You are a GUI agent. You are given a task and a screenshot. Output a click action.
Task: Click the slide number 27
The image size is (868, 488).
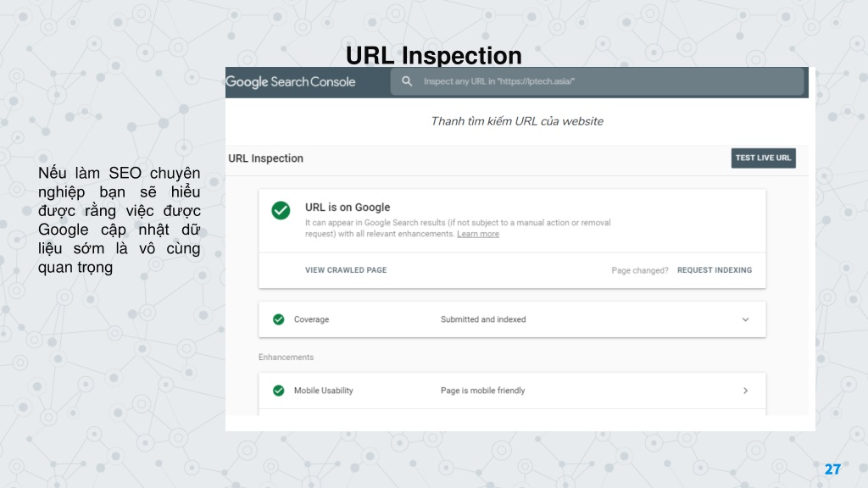pos(832,469)
